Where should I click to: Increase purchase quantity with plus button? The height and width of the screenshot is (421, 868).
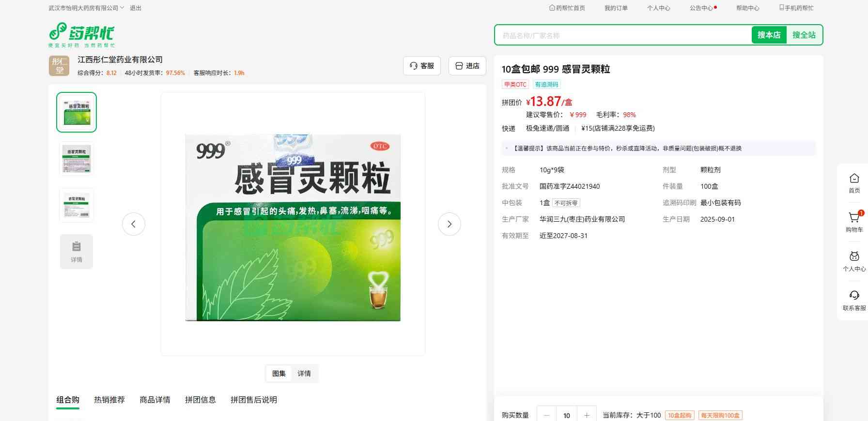click(x=587, y=415)
